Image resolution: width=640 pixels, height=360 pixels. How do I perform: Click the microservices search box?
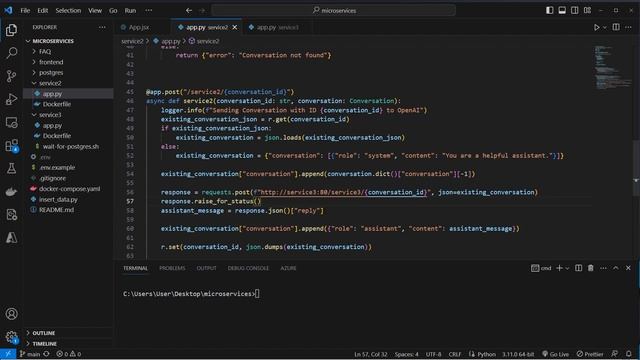tap(333, 11)
